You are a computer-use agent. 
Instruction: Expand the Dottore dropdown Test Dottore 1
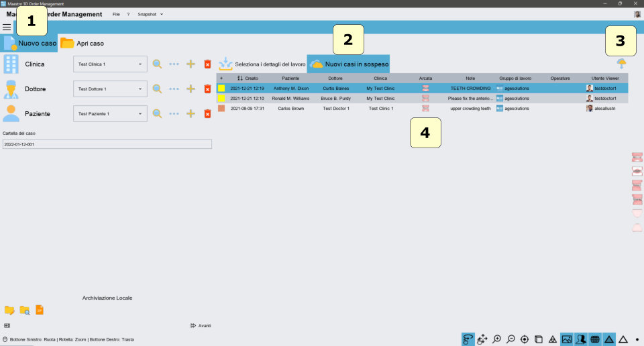click(x=110, y=89)
